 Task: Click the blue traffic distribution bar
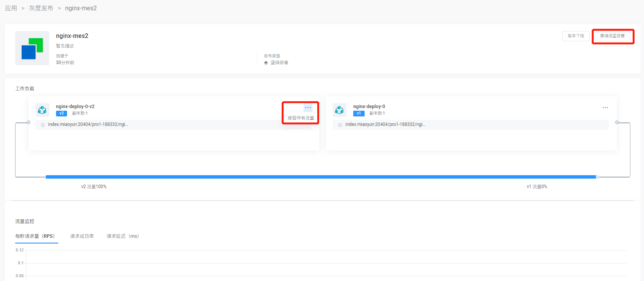coord(321,177)
